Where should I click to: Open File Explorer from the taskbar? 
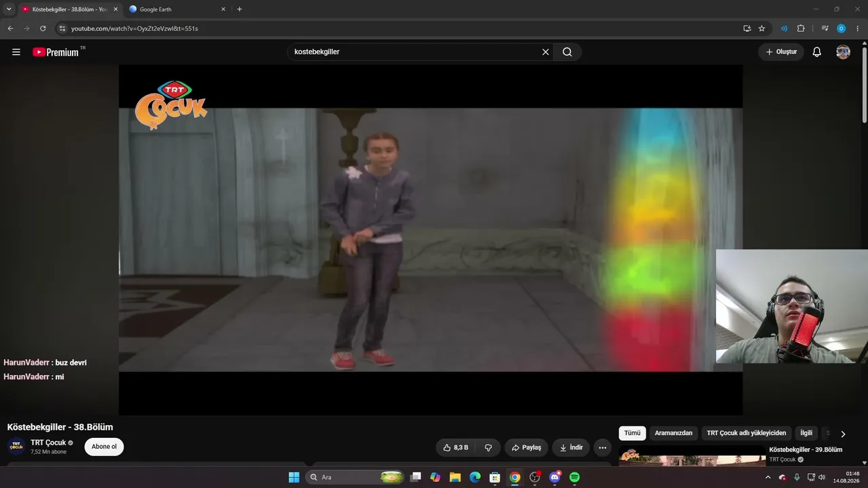[x=455, y=477]
